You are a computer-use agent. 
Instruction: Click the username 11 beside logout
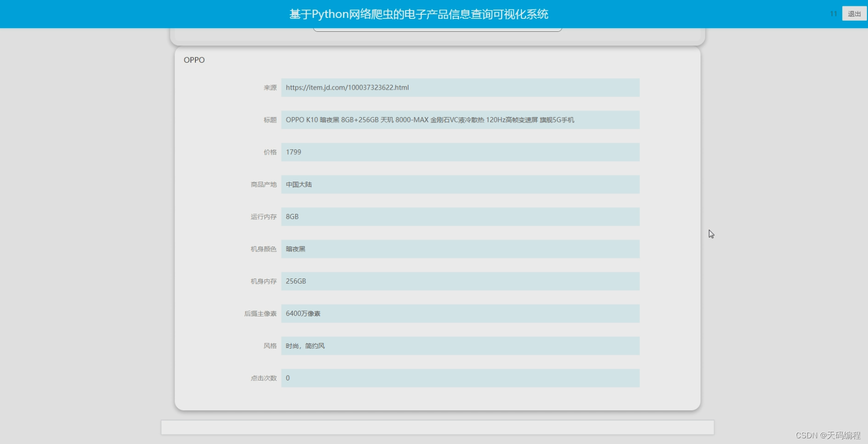[833, 14]
